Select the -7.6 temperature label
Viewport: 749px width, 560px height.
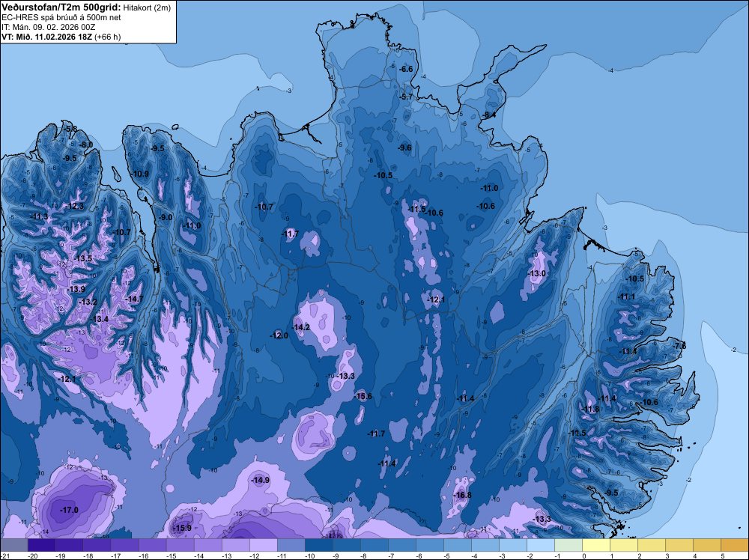(679, 346)
